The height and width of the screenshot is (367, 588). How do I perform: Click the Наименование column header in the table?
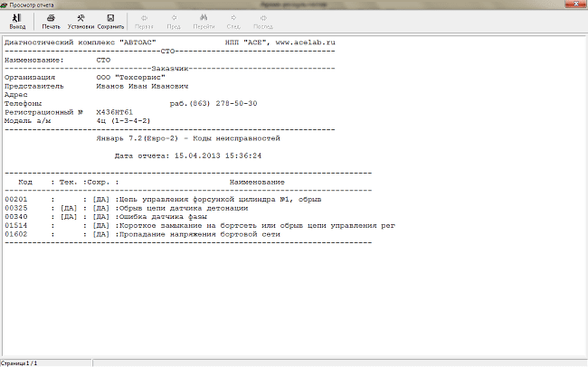[x=257, y=182]
